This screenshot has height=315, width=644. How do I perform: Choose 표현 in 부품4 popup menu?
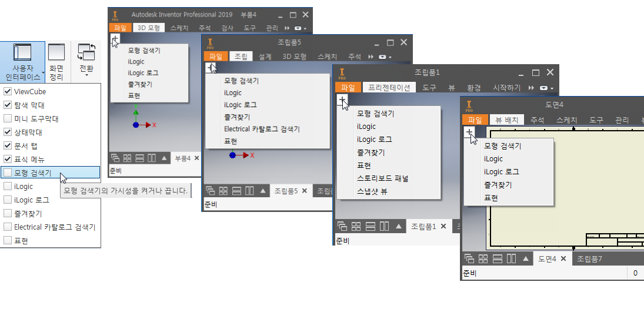pyautogui.click(x=134, y=95)
